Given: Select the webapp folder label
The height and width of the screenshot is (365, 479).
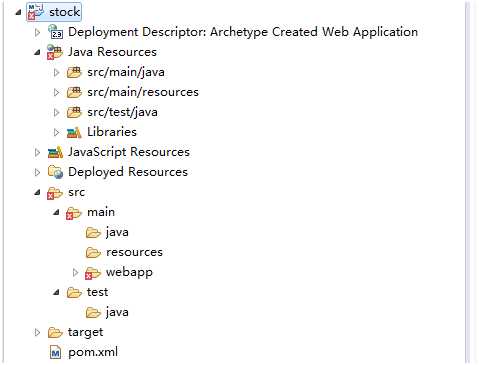Looking at the screenshot, I should 129,273.
